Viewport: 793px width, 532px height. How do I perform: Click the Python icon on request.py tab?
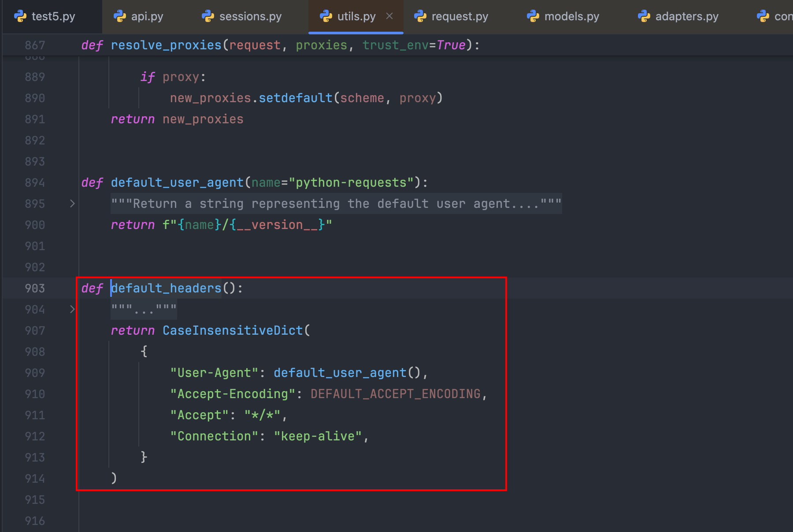point(420,17)
